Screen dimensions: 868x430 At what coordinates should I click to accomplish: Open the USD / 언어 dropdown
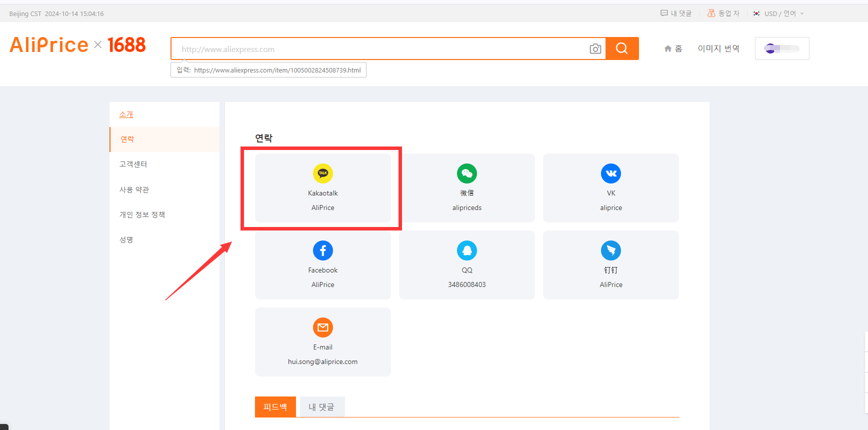tap(784, 13)
